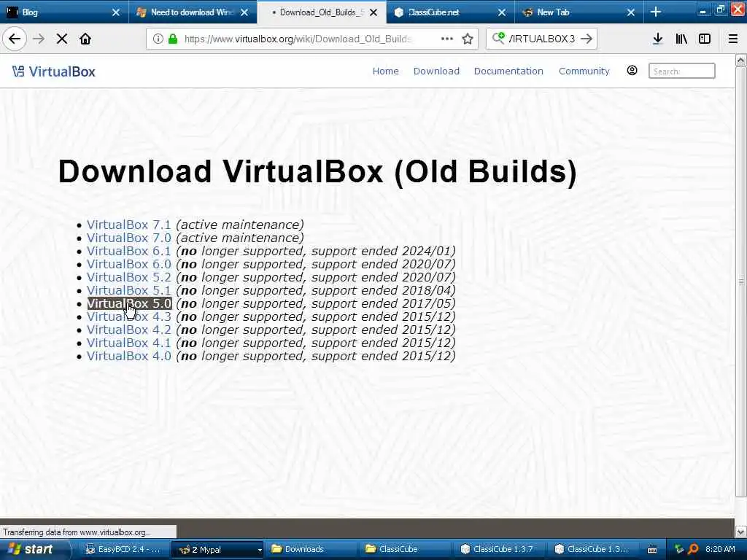The height and width of the screenshot is (560, 747).
Task: Click the page scrollbar down arrow
Action: point(741,532)
